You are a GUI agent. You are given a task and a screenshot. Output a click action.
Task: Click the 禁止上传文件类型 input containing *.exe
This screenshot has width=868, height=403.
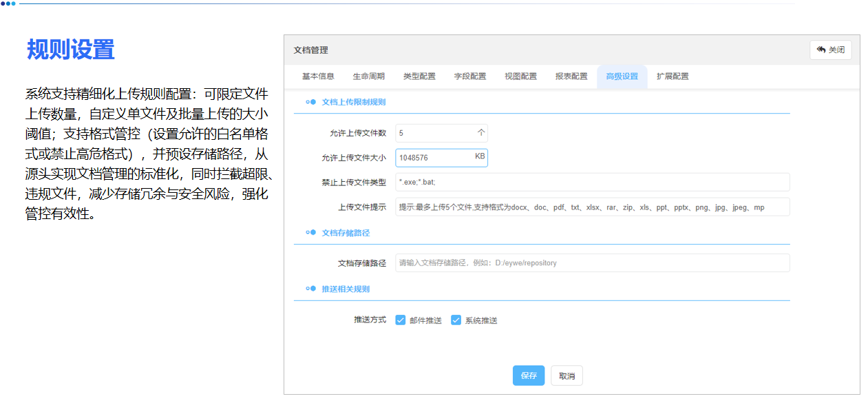[x=592, y=183]
